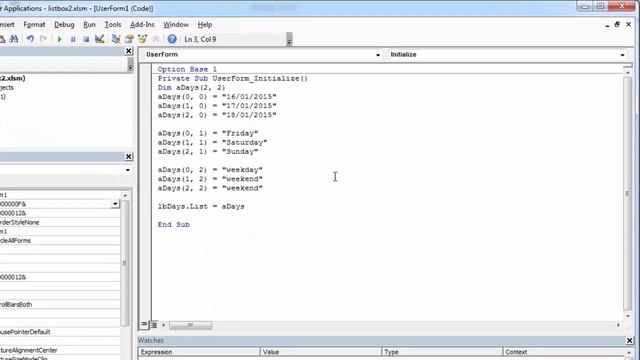
Task: Click the Private Sub UserForm_Initialize() line
Action: coord(233,78)
